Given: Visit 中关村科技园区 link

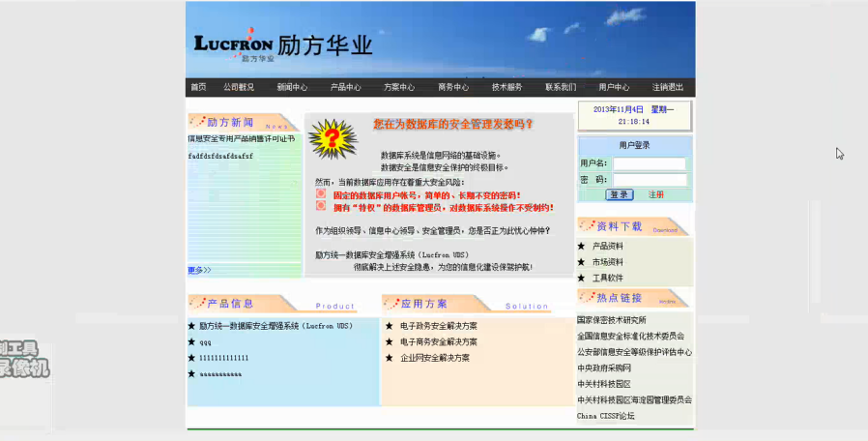Looking at the screenshot, I should pos(604,384).
